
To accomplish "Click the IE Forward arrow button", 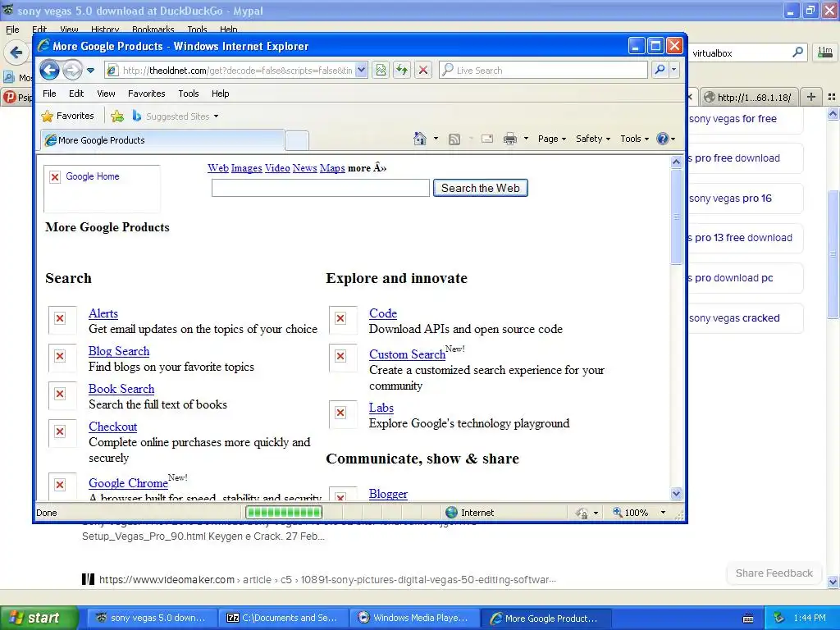I will coord(72,70).
